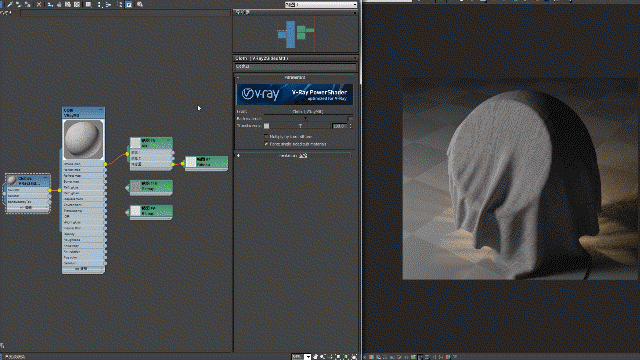Expand the mental ray rollout
The height and width of the screenshot is (360, 640).
pyautogui.click(x=295, y=156)
